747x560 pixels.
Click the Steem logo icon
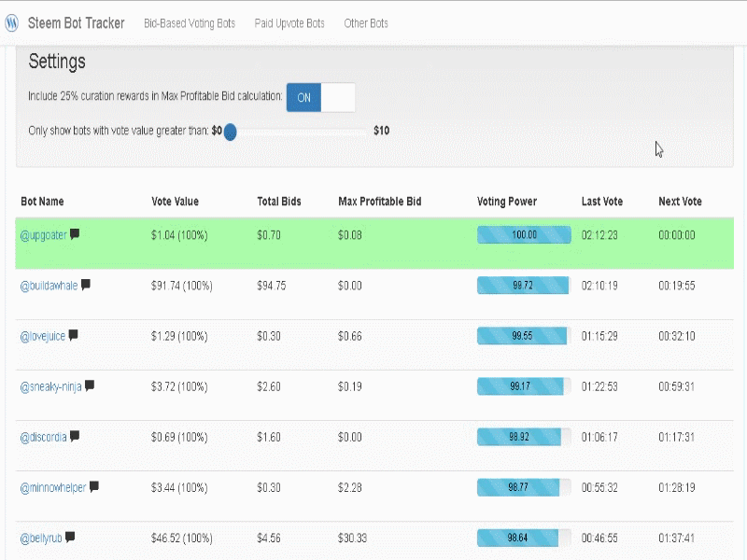tap(11, 22)
